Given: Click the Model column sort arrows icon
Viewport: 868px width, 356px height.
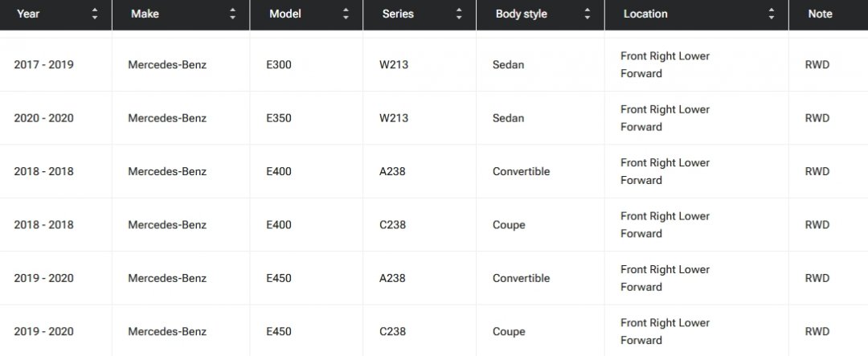Looking at the screenshot, I should point(346,14).
